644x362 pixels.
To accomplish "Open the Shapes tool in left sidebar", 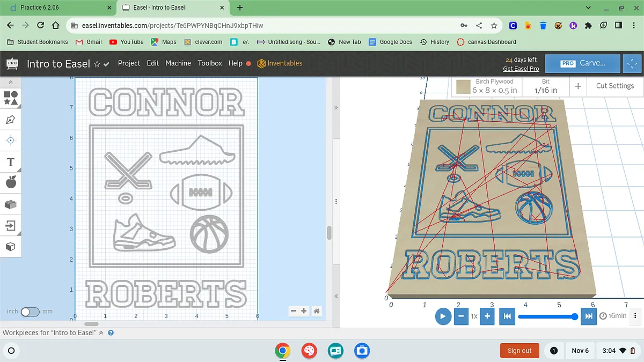I will tap(11, 98).
